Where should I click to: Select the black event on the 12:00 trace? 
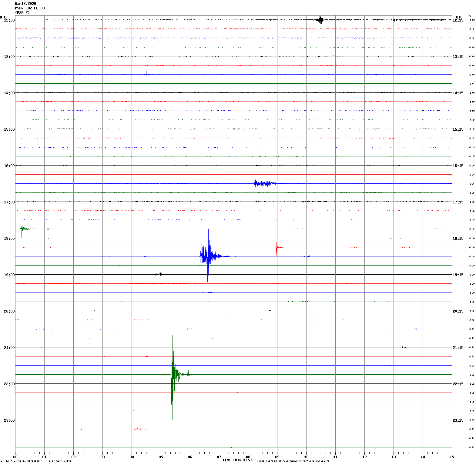point(320,20)
